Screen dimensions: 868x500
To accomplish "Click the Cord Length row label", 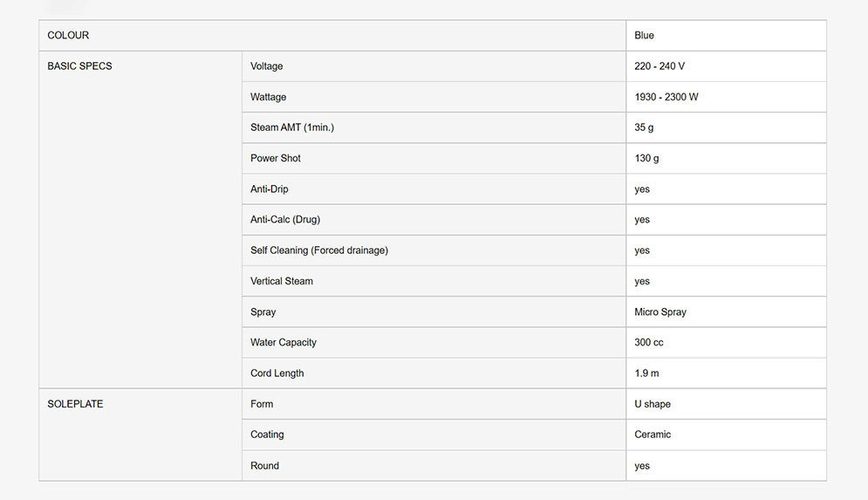I will point(277,373).
